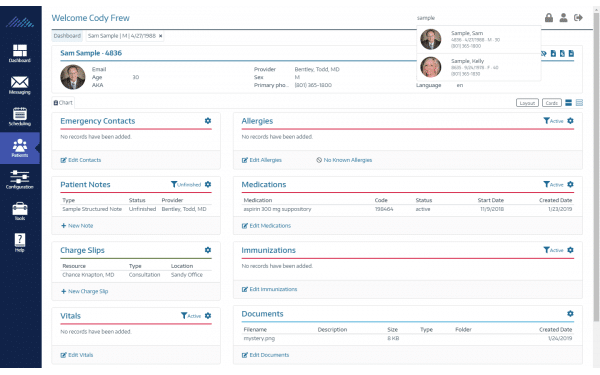Screen dimensions: 600x375
Task: Open the Tools sidebar icon
Action: tap(20, 211)
